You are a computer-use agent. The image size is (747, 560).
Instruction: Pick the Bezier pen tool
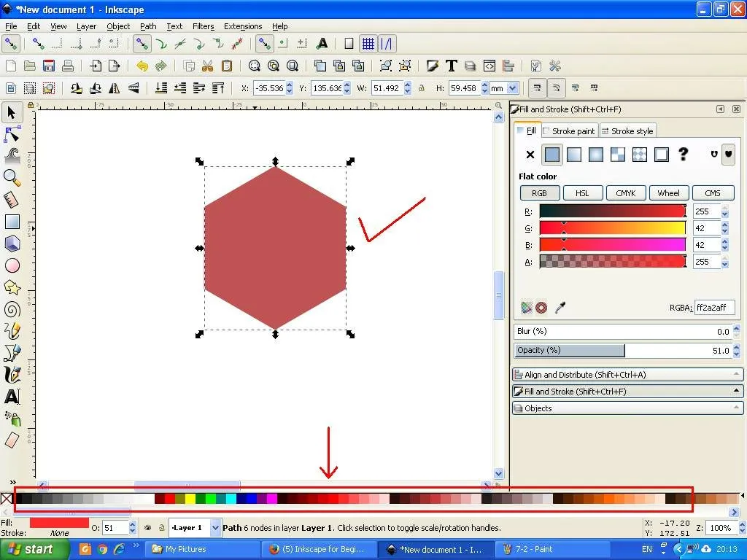[12, 353]
